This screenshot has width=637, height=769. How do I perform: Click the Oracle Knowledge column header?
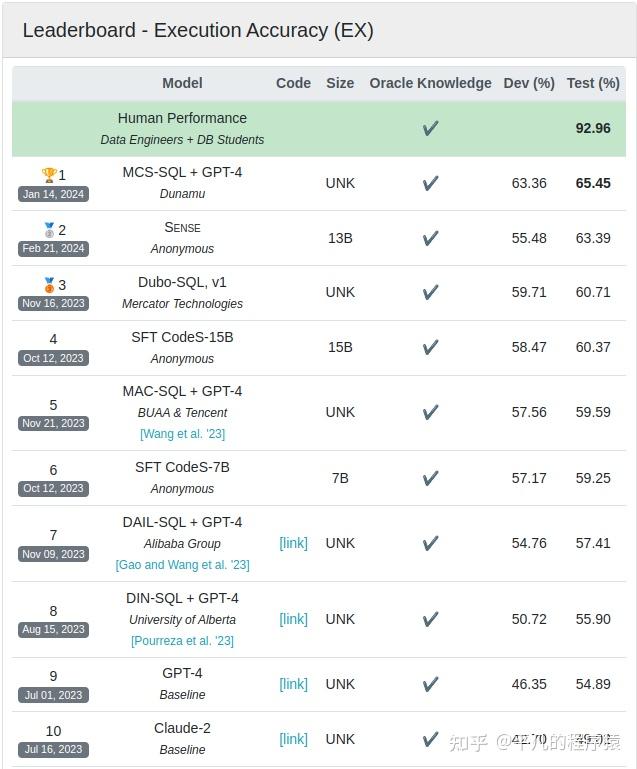pos(431,83)
